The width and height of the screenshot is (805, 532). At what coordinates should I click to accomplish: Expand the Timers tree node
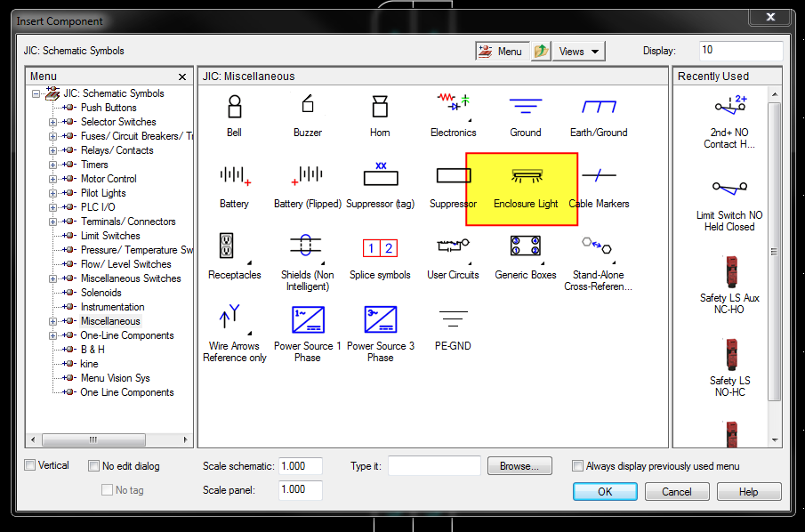click(52, 165)
